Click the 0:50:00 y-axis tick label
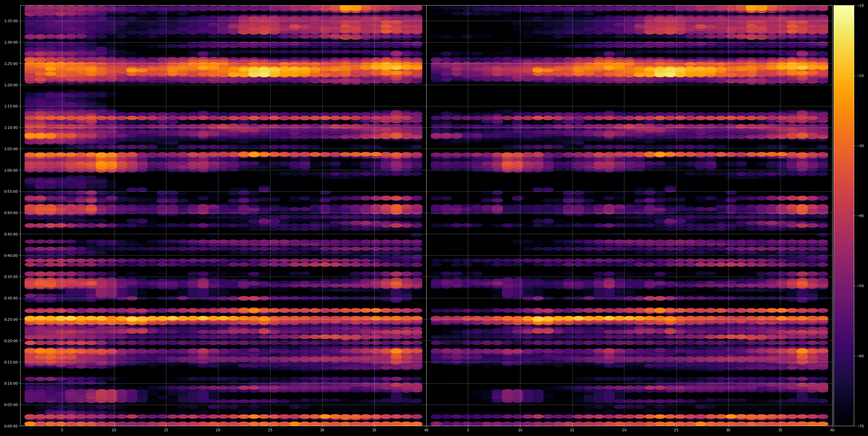868x436 pixels. [x=11, y=213]
